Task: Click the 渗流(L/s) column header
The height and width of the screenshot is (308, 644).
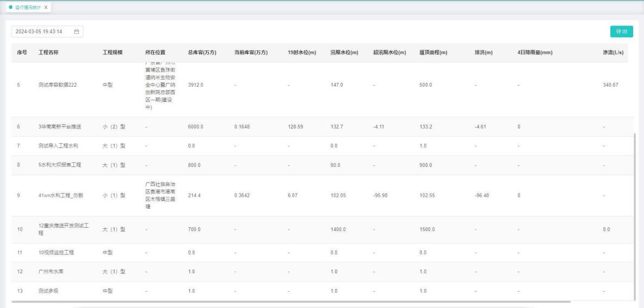Action: click(613, 52)
